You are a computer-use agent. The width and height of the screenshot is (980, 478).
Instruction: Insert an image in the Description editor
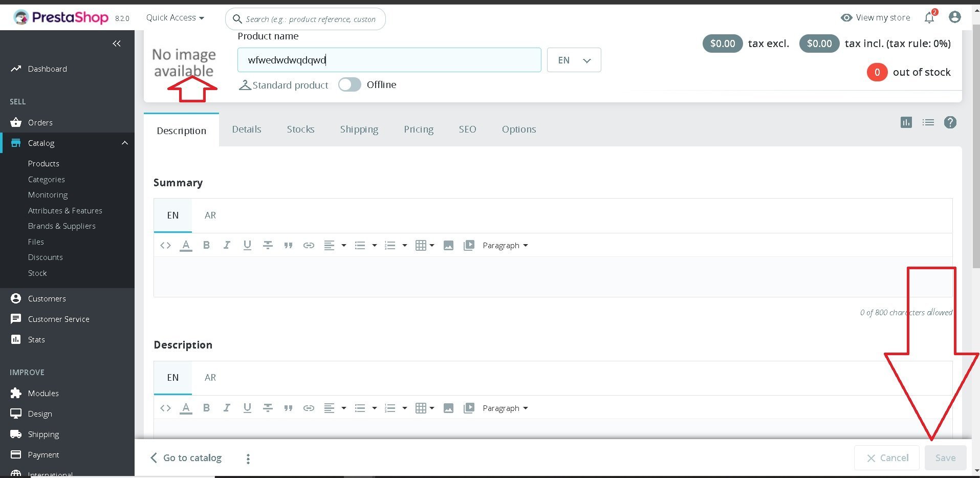(x=448, y=408)
